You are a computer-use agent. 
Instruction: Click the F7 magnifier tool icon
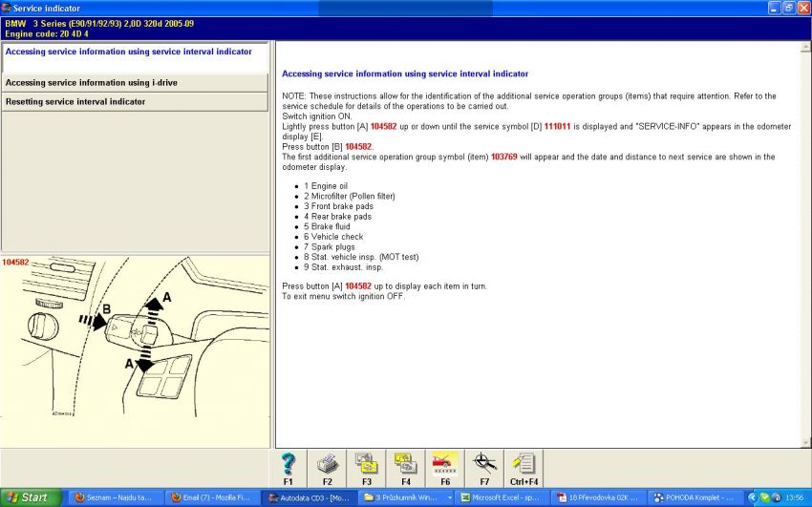coord(484,468)
